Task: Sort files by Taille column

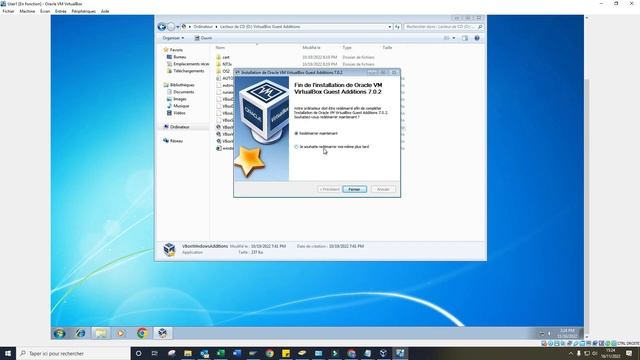Action: 387,48
